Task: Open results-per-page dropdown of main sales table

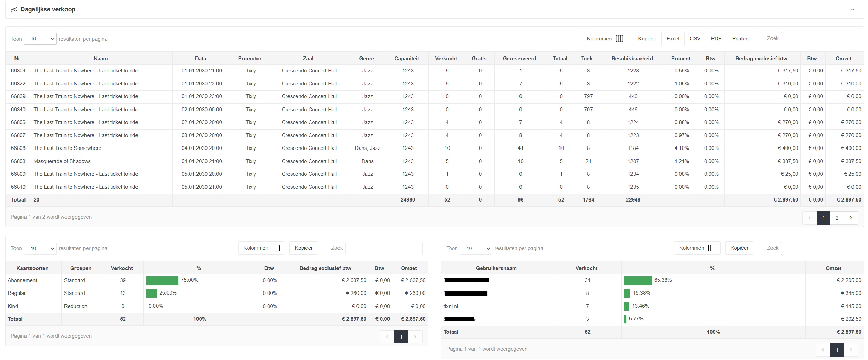Action: point(40,39)
